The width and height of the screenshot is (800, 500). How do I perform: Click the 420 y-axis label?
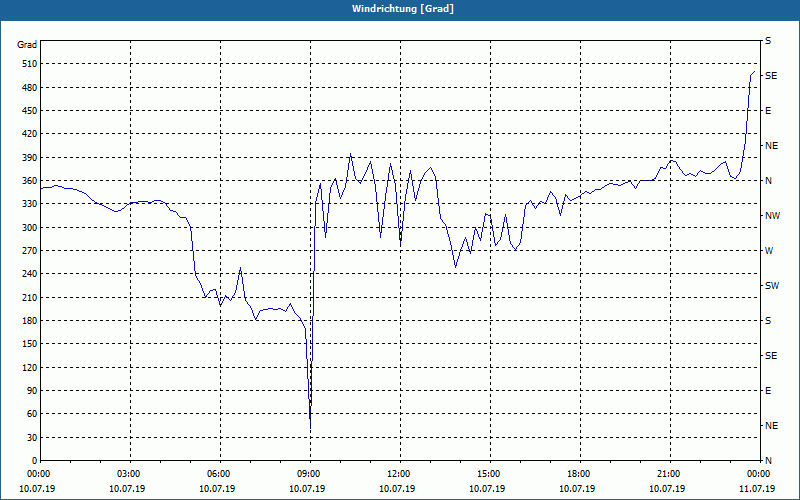point(30,134)
